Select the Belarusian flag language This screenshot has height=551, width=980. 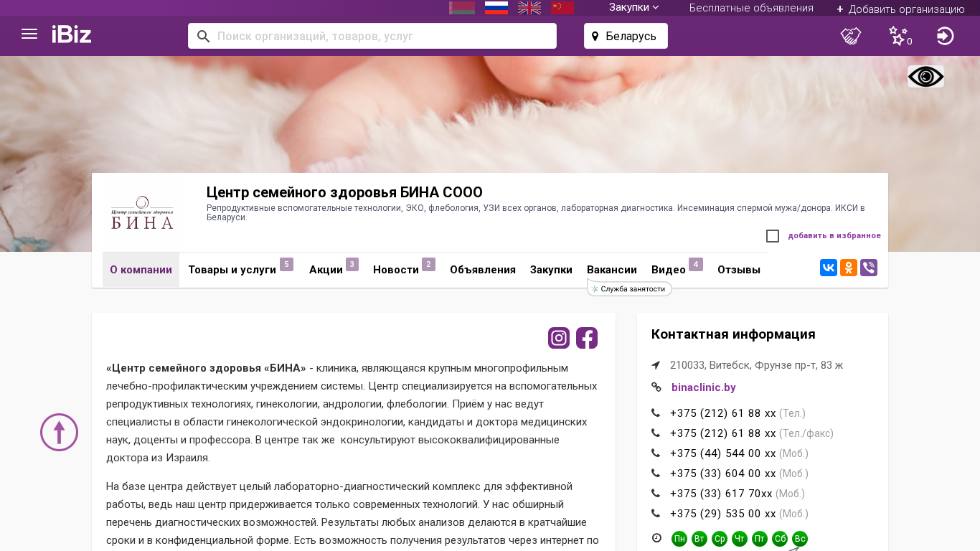click(x=462, y=8)
